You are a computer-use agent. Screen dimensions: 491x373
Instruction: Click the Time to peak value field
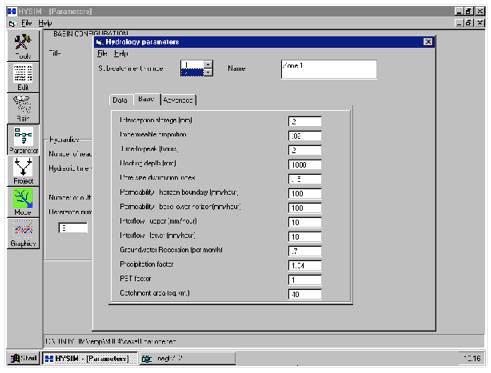(305, 150)
